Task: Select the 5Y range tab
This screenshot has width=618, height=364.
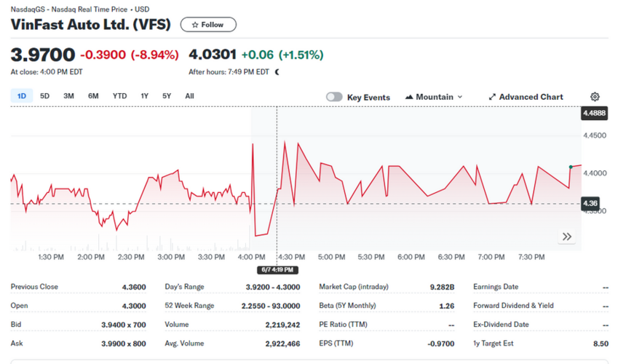Action: pyautogui.click(x=167, y=96)
